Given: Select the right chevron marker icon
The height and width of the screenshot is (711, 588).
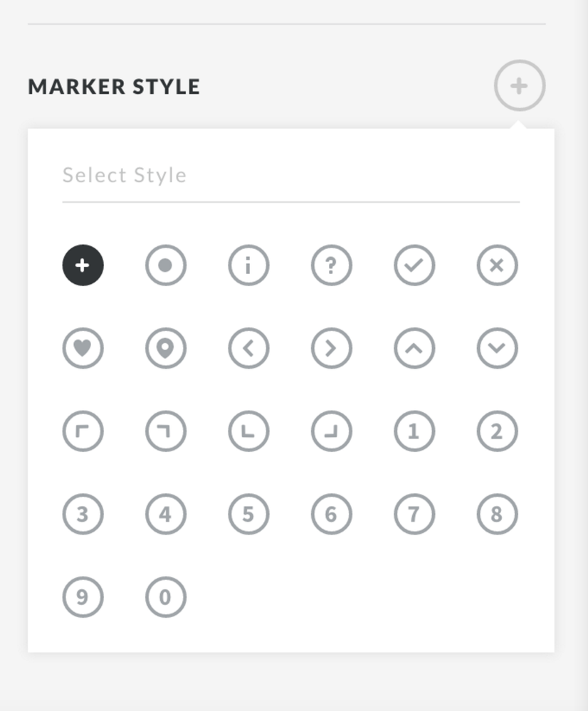Looking at the screenshot, I should [331, 348].
